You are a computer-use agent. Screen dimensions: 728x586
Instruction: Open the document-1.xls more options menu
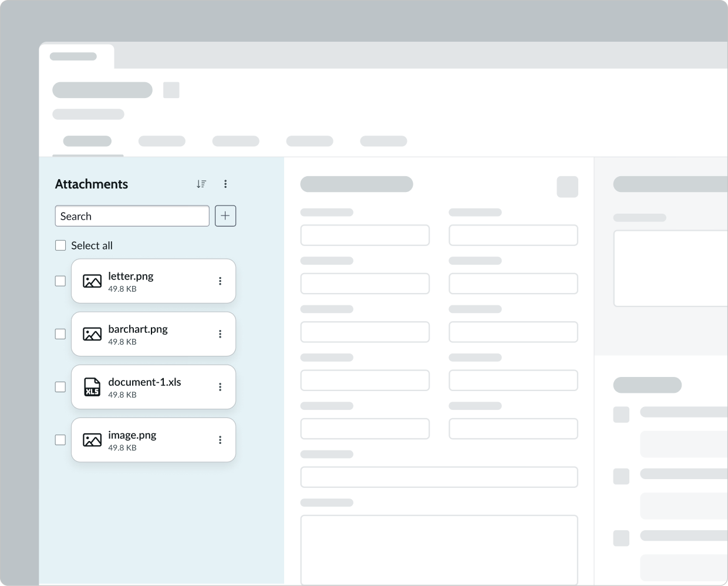220,387
